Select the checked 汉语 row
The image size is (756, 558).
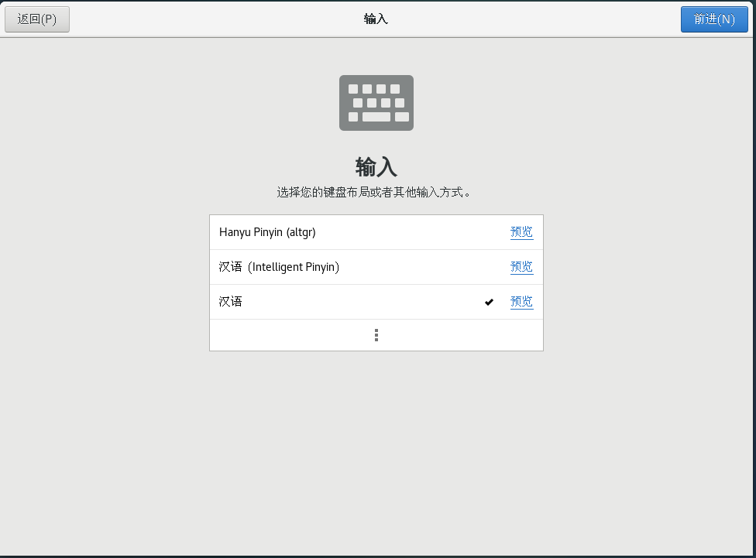point(376,302)
